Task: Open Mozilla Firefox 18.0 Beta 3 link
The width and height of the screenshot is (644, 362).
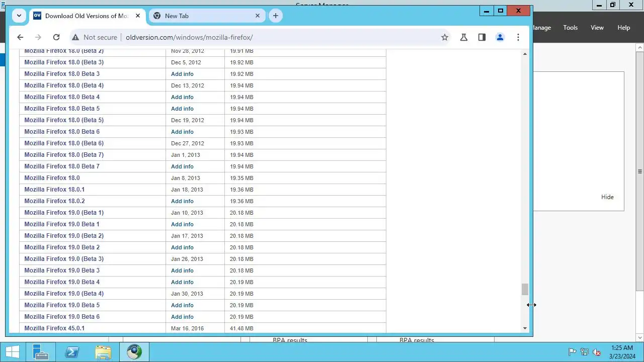Action: click(62, 74)
